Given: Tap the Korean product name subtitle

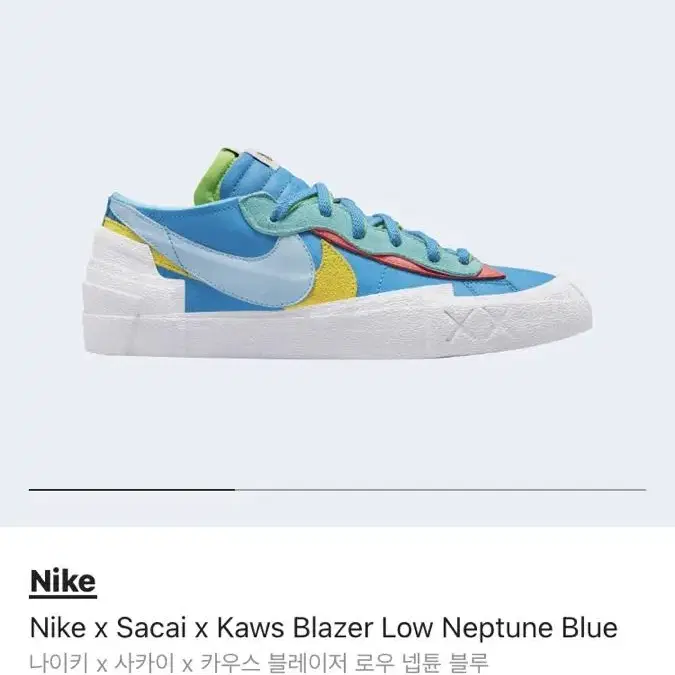Looking at the screenshot, I should coord(259,663).
